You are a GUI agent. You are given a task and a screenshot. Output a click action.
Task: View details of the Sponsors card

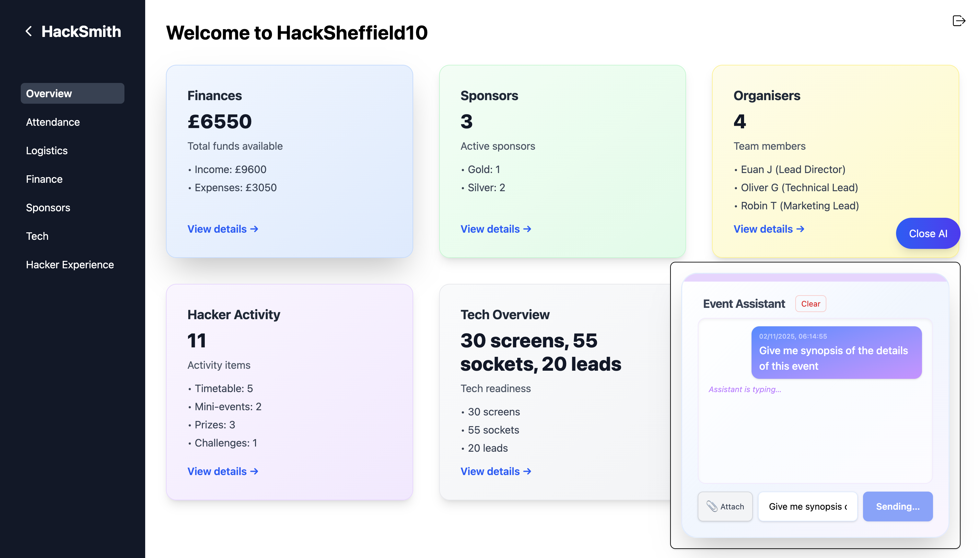coord(496,229)
